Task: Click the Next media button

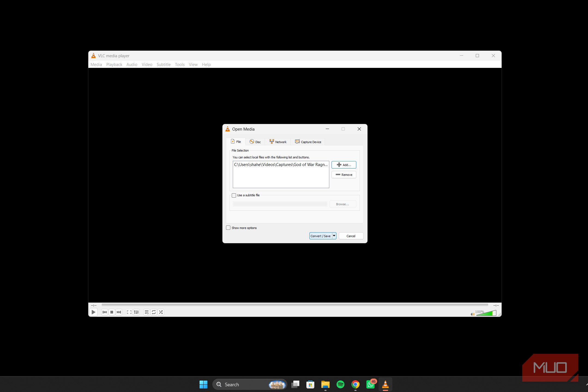Action: pyautogui.click(x=119, y=312)
